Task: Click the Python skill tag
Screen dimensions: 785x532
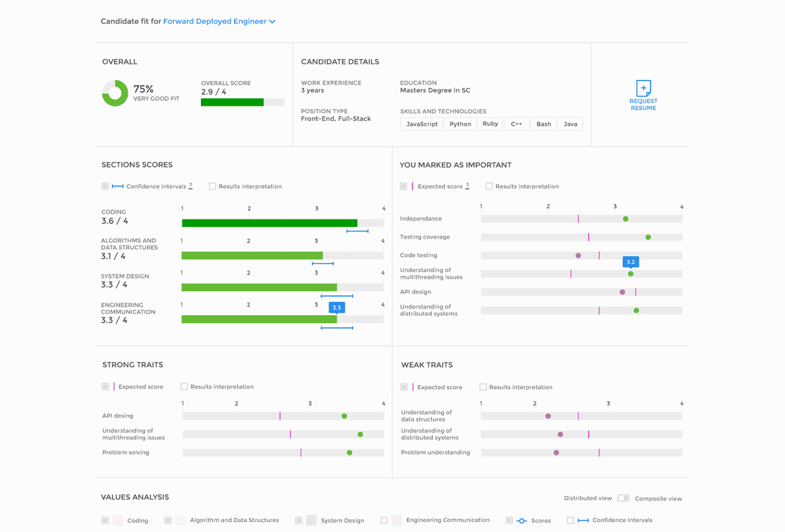Action: tap(460, 124)
